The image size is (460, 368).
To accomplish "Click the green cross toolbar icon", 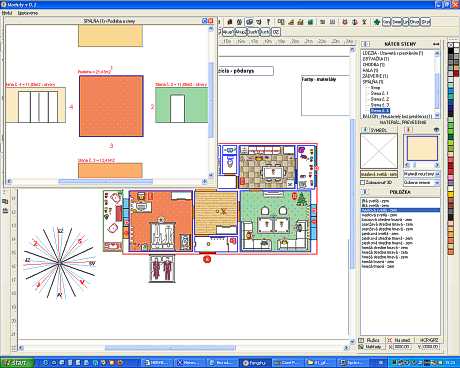I will pos(376,22).
